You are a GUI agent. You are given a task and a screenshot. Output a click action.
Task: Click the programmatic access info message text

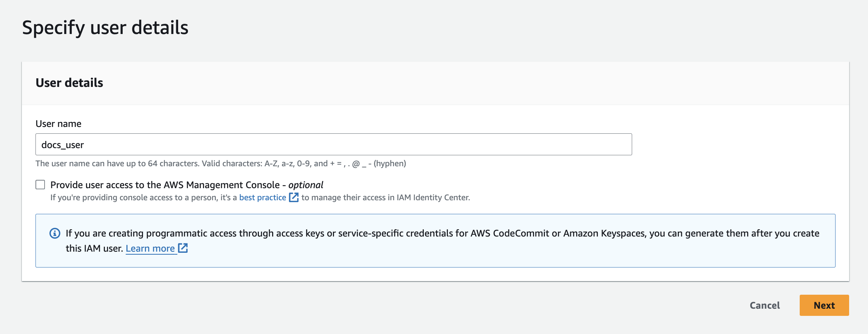pos(442,233)
